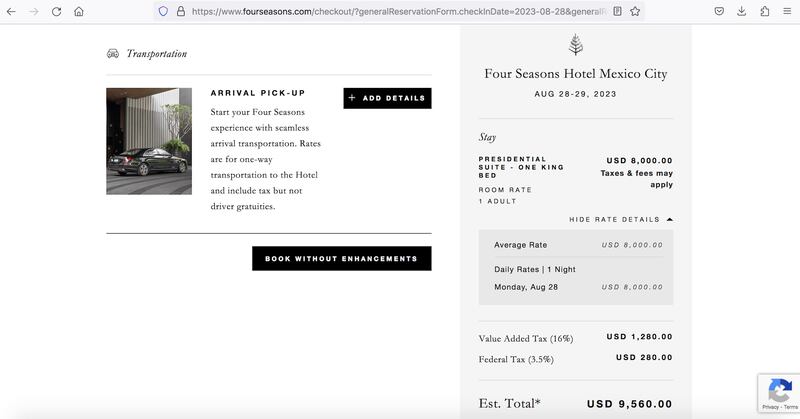The width and height of the screenshot is (800, 419).
Task: Click the arrival pick-up car thumbnail
Action: click(149, 141)
